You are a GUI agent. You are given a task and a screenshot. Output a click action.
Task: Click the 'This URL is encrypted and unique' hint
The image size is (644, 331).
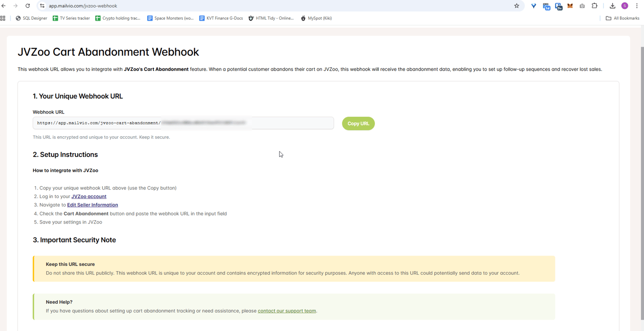(x=101, y=137)
